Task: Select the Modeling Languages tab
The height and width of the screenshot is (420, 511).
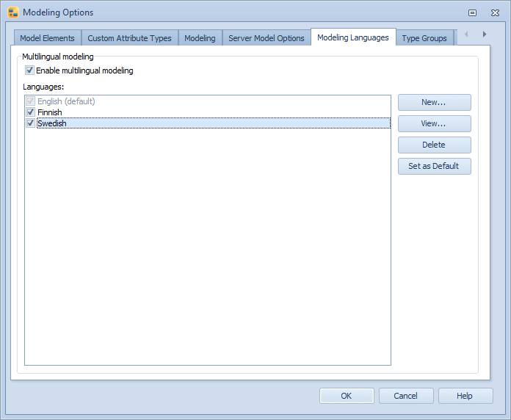Action: click(353, 37)
